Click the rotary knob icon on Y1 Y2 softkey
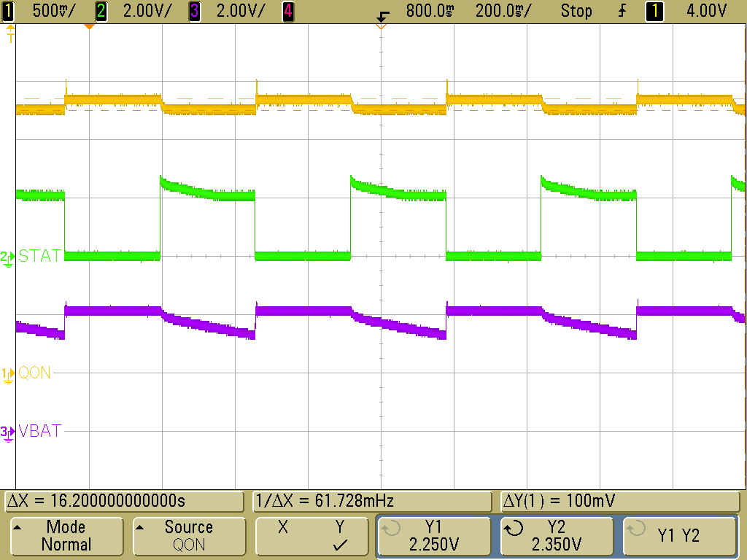The height and width of the screenshot is (560, 747). (636, 528)
